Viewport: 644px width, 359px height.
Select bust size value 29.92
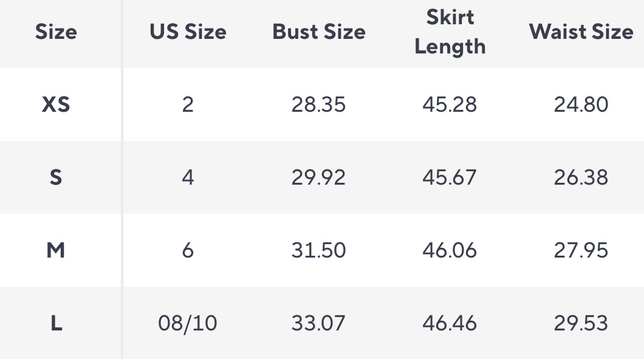click(318, 177)
